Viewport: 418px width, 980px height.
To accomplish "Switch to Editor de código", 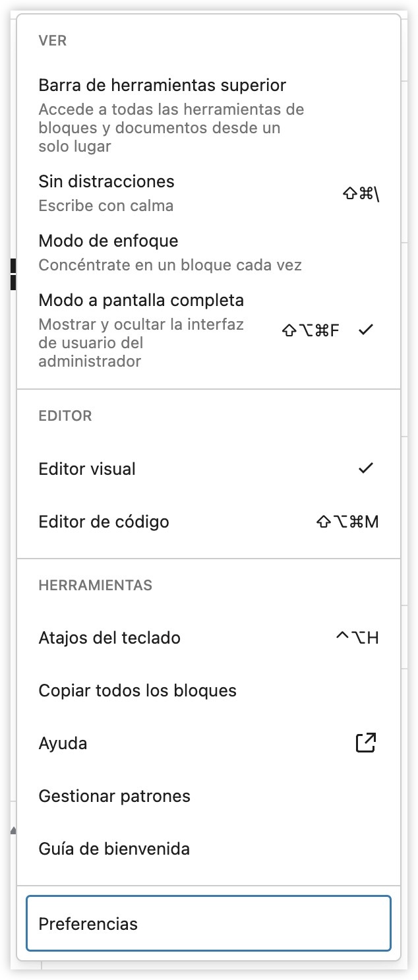I will point(104,522).
